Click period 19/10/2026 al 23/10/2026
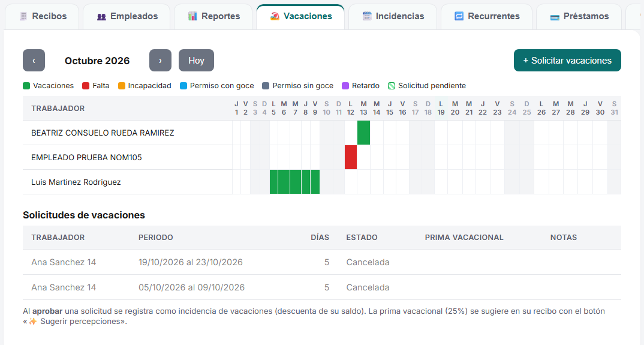The image size is (644, 345). pyautogui.click(x=191, y=262)
